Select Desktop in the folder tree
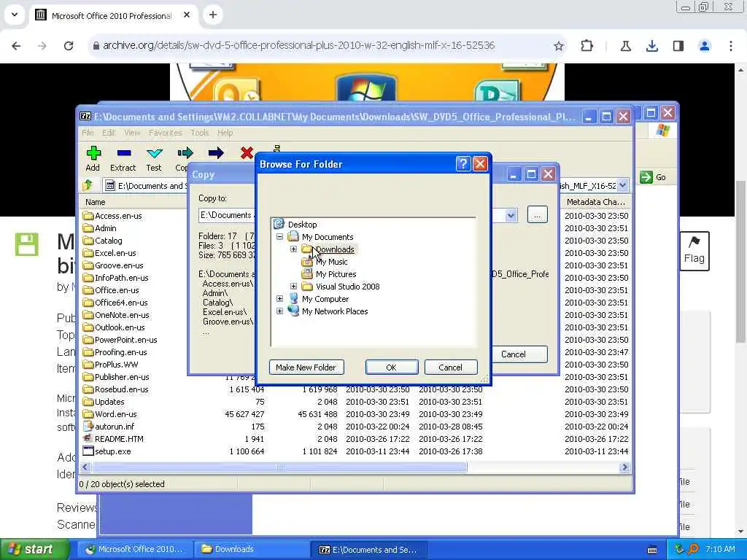Screen dimensions: 747x560 click(x=302, y=225)
